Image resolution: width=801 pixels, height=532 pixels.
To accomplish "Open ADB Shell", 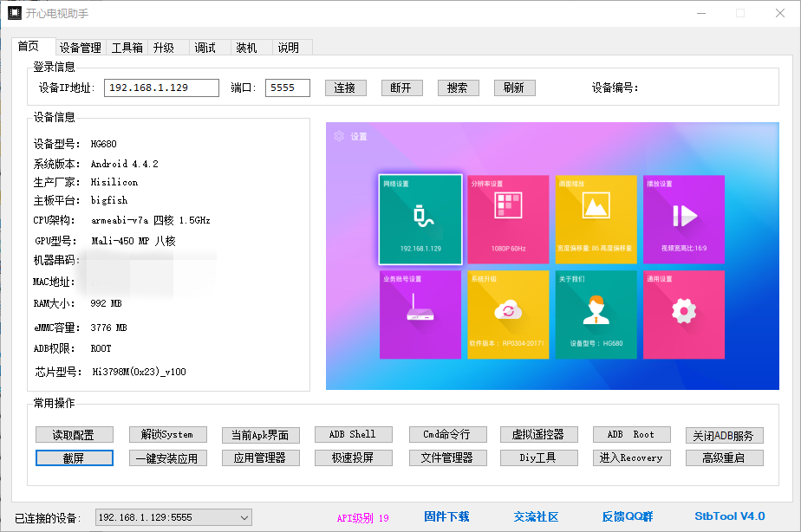I will pos(352,434).
